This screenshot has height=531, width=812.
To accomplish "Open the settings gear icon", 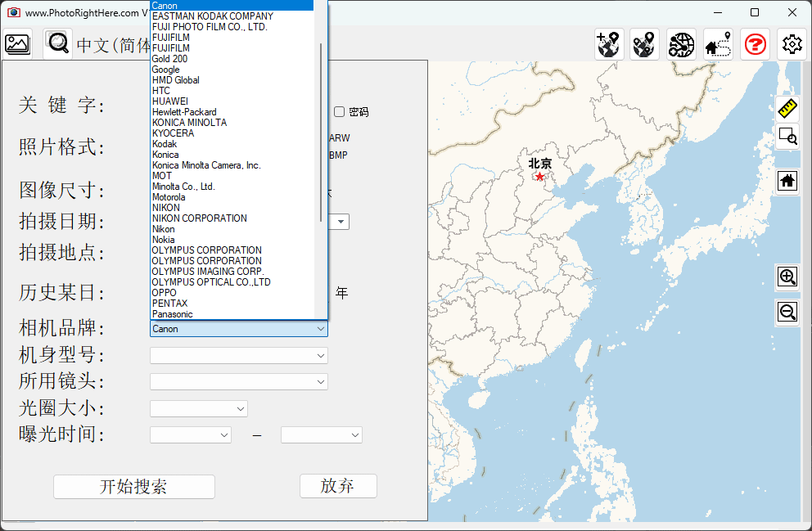I will click(x=792, y=44).
